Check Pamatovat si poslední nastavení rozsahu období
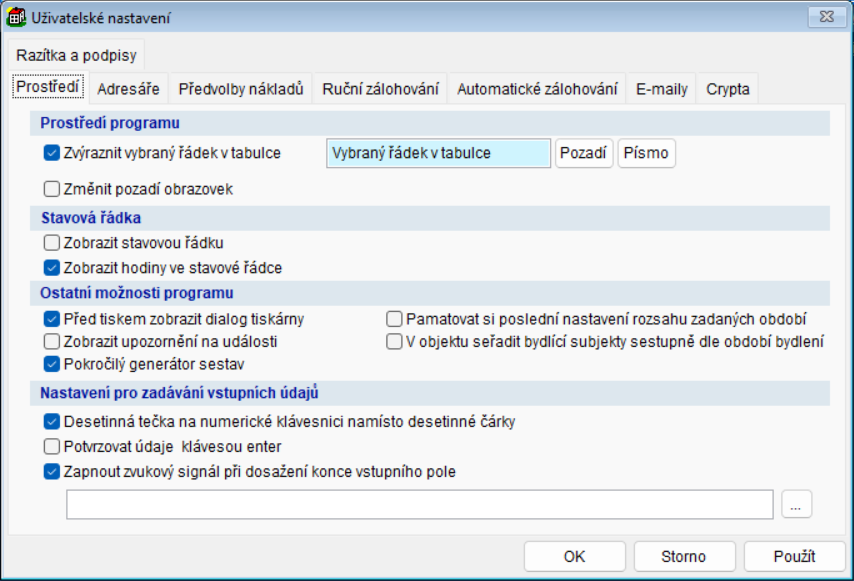The image size is (854, 581). (394, 320)
